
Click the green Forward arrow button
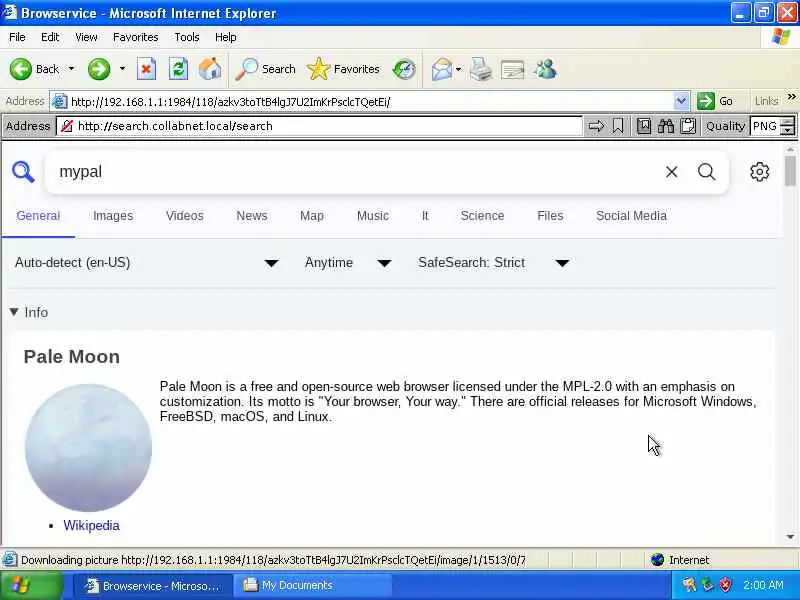pos(99,69)
